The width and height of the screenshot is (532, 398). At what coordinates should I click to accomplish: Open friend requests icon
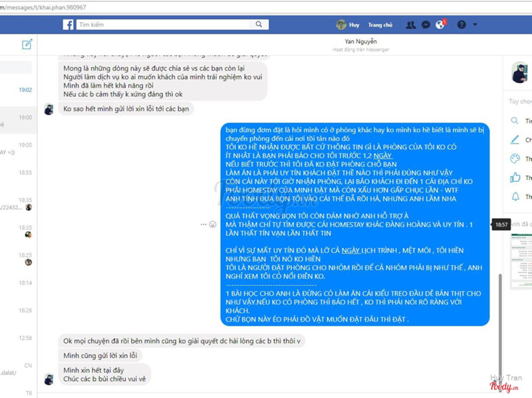410,25
